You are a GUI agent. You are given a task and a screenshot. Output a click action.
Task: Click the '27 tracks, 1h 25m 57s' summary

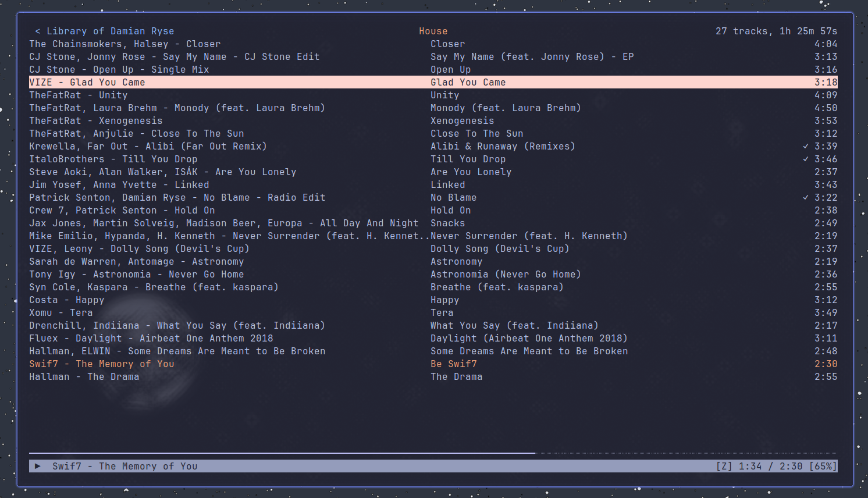click(x=777, y=31)
